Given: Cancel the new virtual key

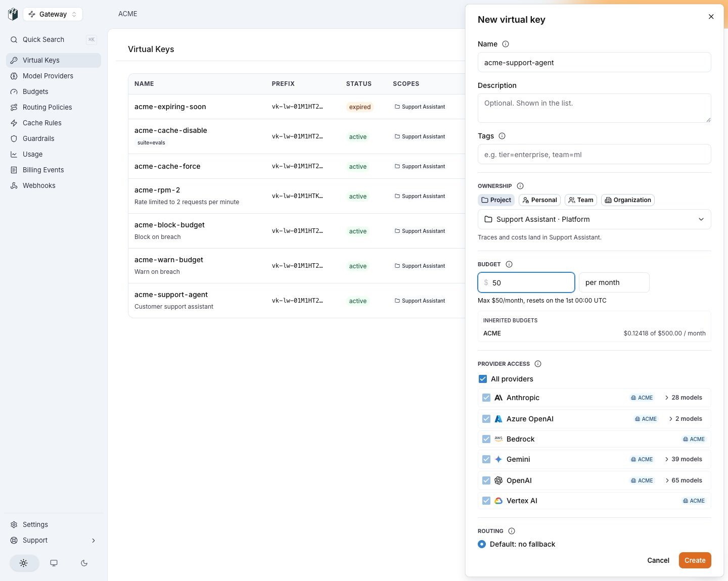Looking at the screenshot, I should [x=658, y=560].
